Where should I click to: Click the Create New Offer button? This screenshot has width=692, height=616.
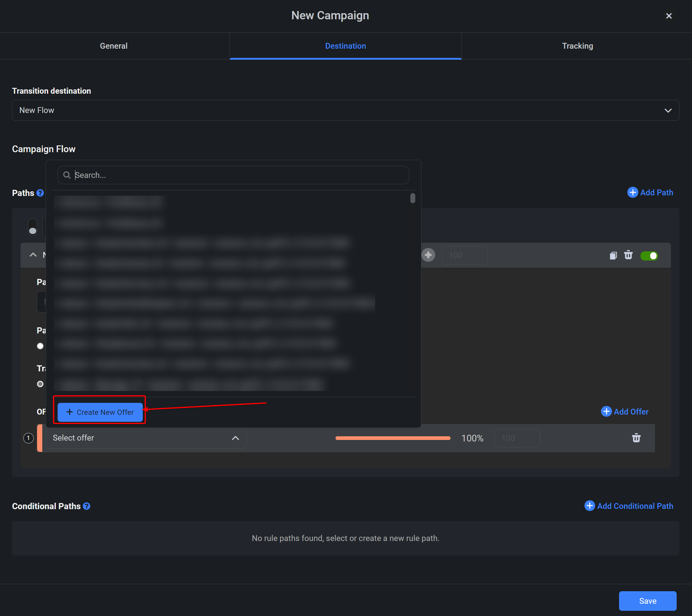pyautogui.click(x=100, y=412)
